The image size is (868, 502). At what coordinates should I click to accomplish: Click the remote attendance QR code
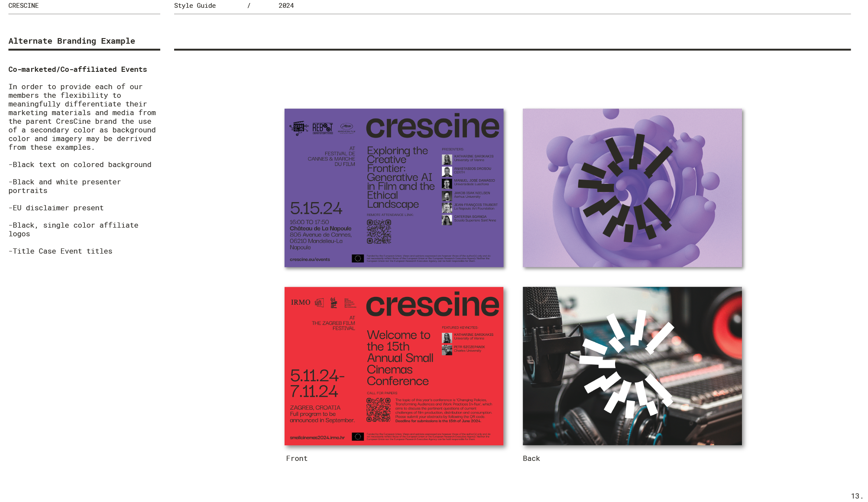pos(379,232)
